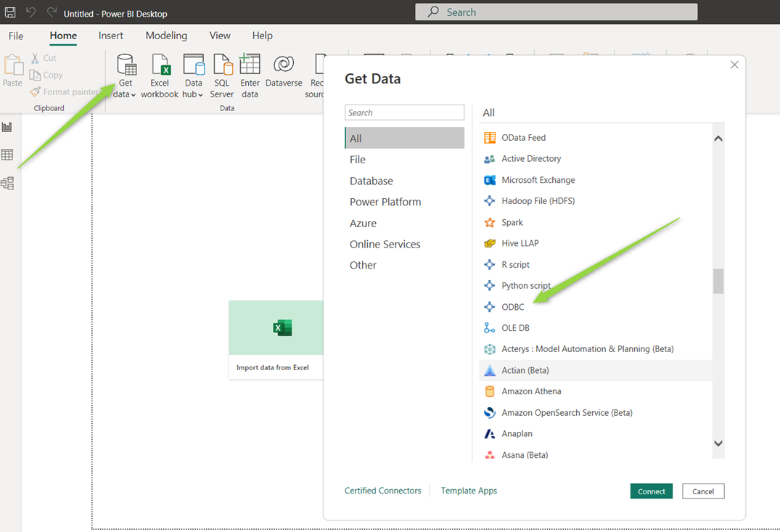This screenshot has width=780, height=532.
Task: Select the Database category
Action: (404, 181)
